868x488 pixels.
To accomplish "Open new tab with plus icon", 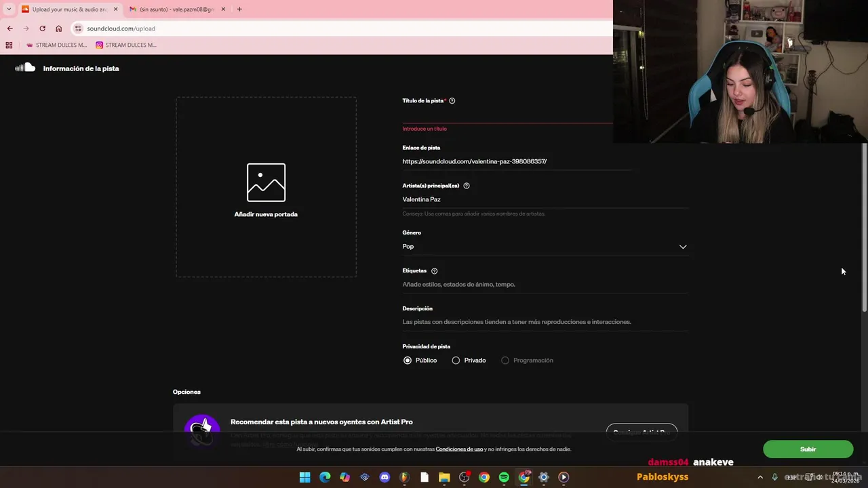I will 239,9.
